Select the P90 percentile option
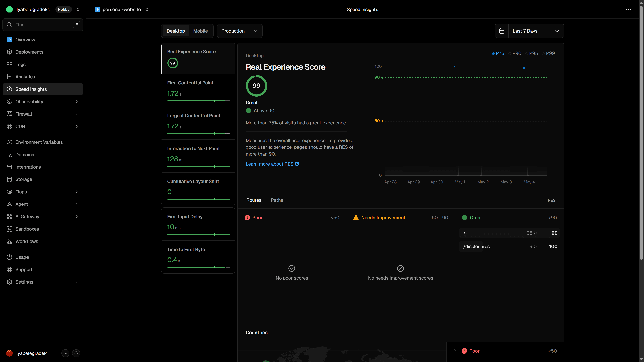This screenshot has height=362, width=644. click(x=515, y=53)
